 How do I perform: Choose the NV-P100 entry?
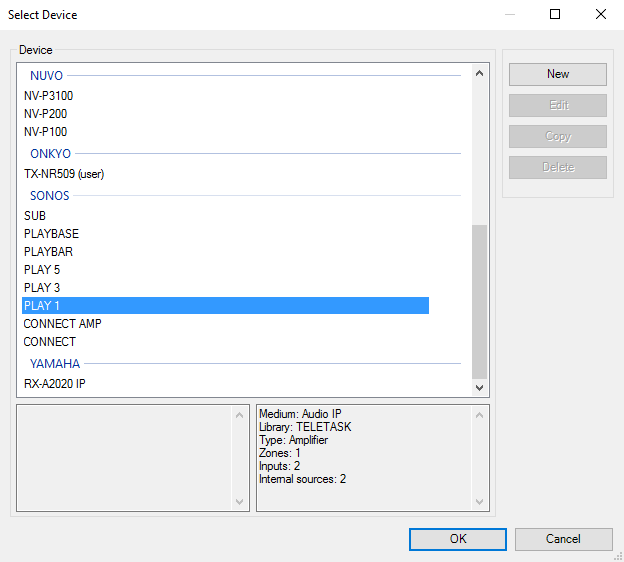(x=45, y=132)
